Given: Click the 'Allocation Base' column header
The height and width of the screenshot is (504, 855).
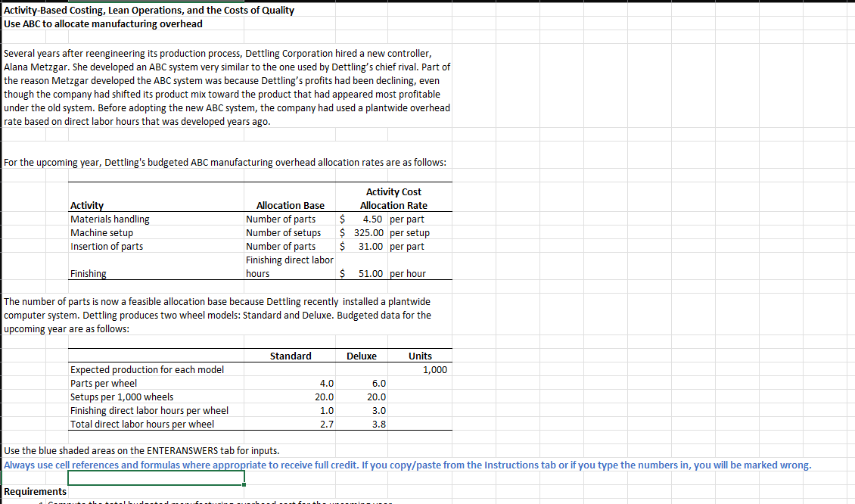Looking at the screenshot, I should click(290, 206).
